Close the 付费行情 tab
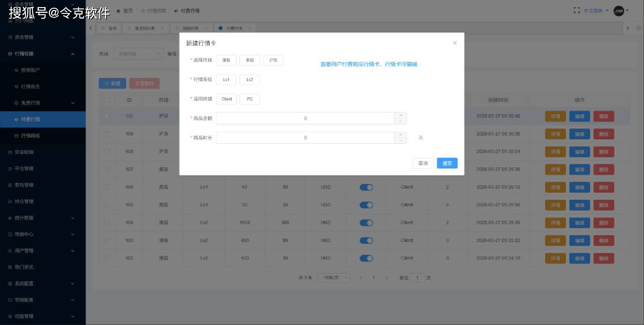 (x=250, y=28)
